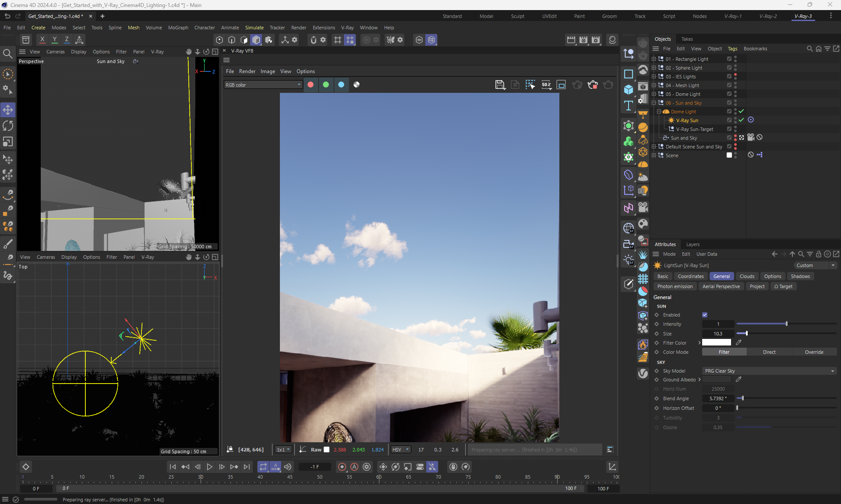The width and height of the screenshot is (841, 504).
Task: Open the Sky Model dropdown
Action: (x=769, y=371)
